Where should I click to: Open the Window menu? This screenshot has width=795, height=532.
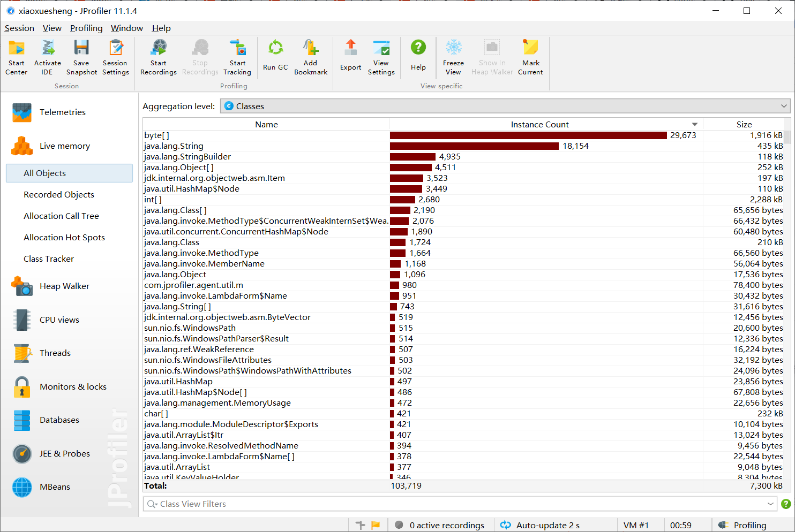127,28
